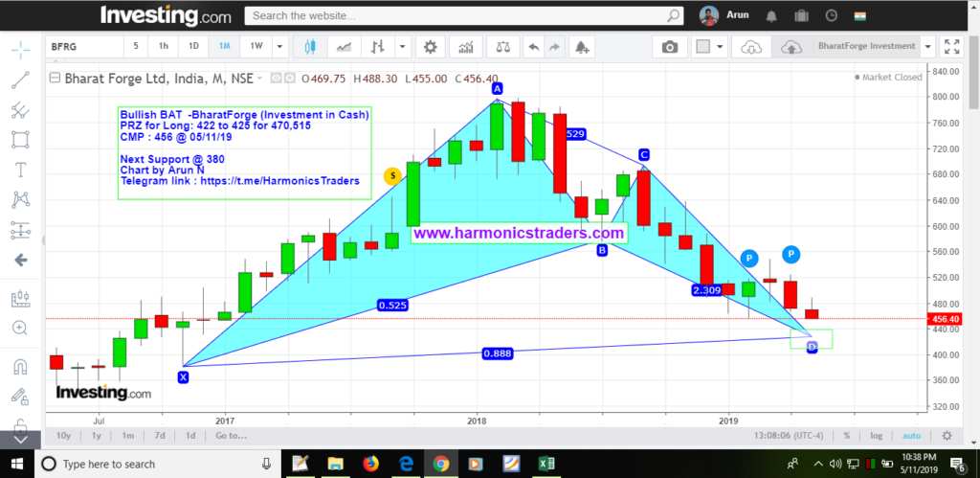Image resolution: width=980 pixels, height=478 pixels.
Task: Toggle log scale mode
Action: pyautogui.click(x=877, y=436)
